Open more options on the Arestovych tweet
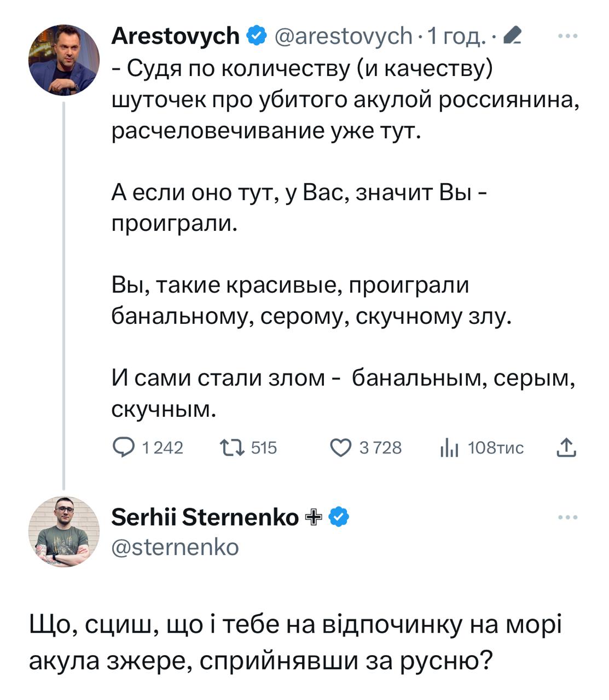 (x=567, y=36)
